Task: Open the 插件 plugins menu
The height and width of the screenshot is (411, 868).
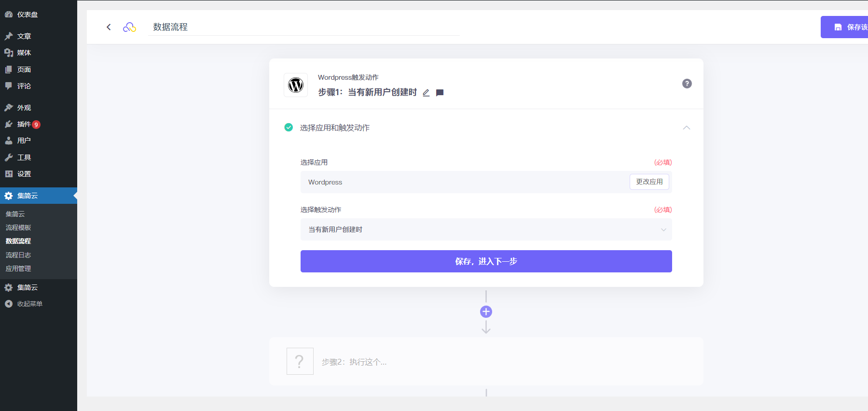Action: 39,124
